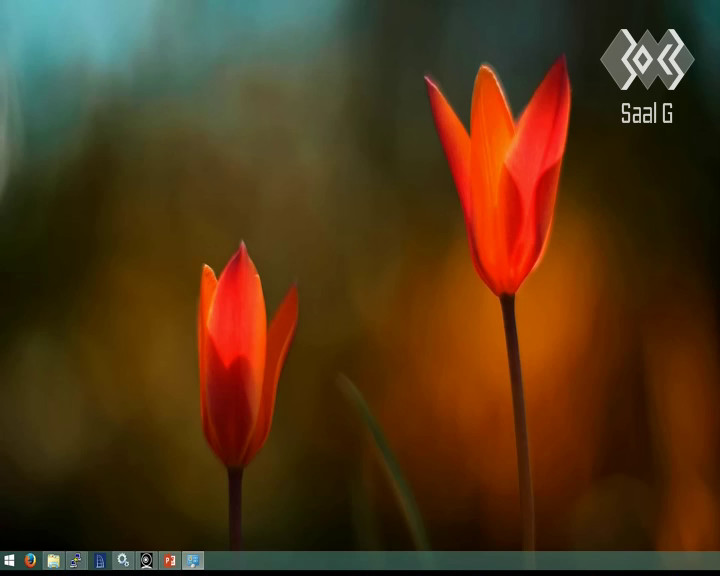Open the gears settings taskbar app
This screenshot has height=576, width=720.
[123, 560]
